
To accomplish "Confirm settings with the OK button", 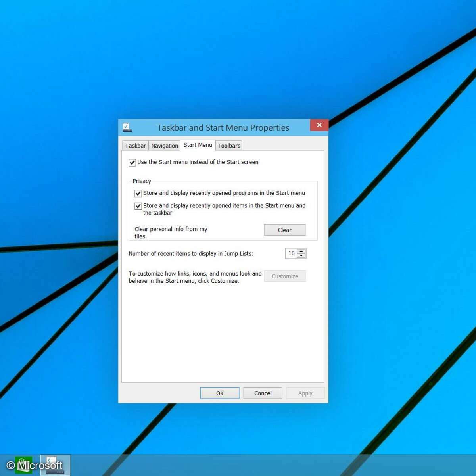I will click(220, 393).
